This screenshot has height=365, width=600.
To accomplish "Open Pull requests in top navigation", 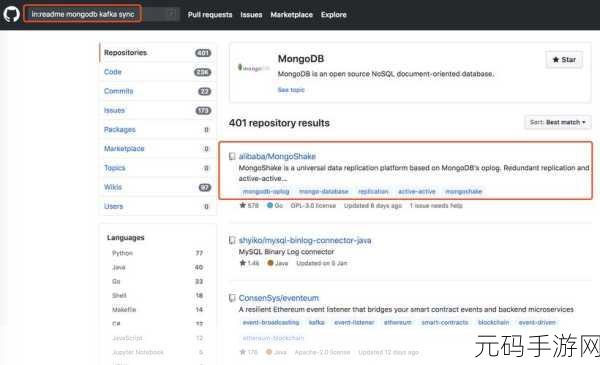I will click(210, 15).
